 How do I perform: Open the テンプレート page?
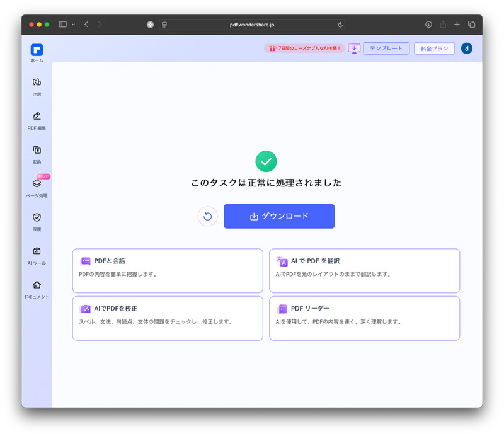pos(386,48)
